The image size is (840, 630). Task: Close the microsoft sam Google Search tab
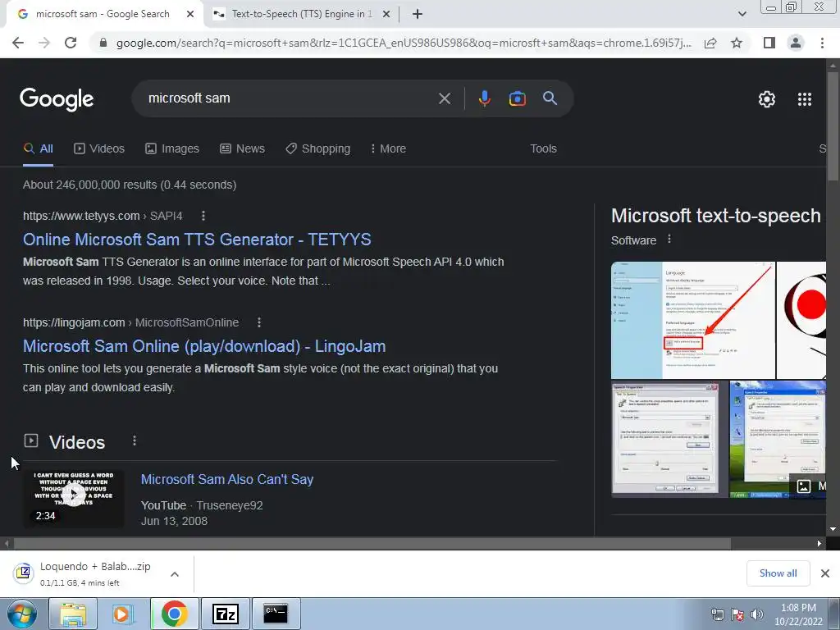(190, 15)
